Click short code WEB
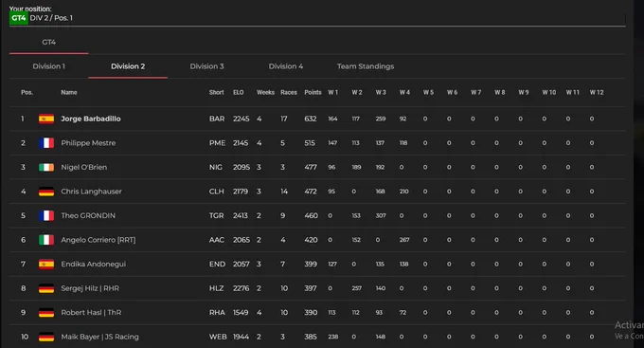Screen dimensions: 644x348 (218, 337)
